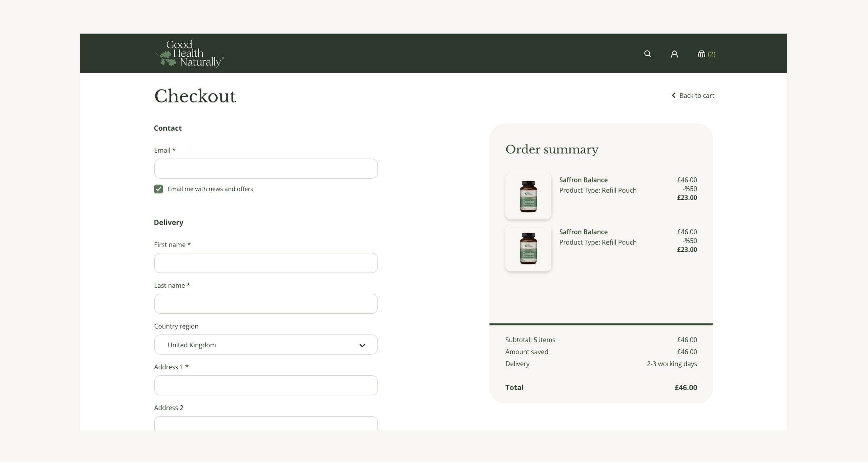Open the account profile icon
Image resolution: width=868 pixels, height=462 pixels.
tap(674, 54)
